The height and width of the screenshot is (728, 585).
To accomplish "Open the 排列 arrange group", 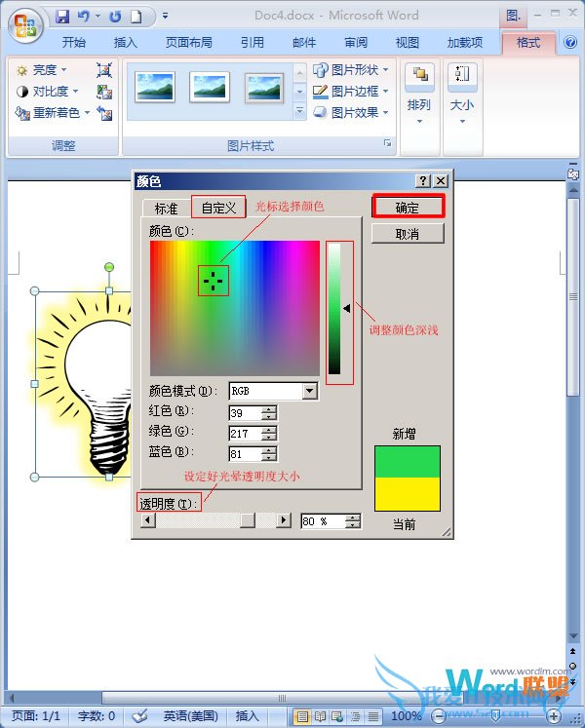I will (419, 94).
